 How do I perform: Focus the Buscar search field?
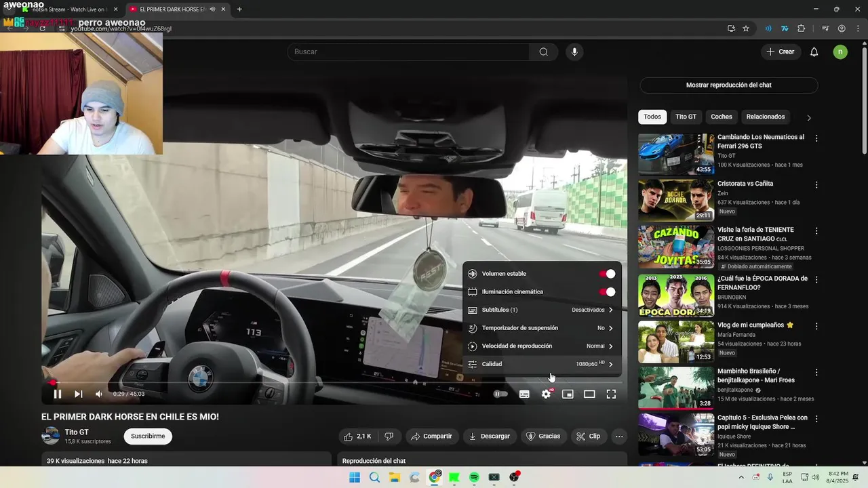click(x=409, y=52)
